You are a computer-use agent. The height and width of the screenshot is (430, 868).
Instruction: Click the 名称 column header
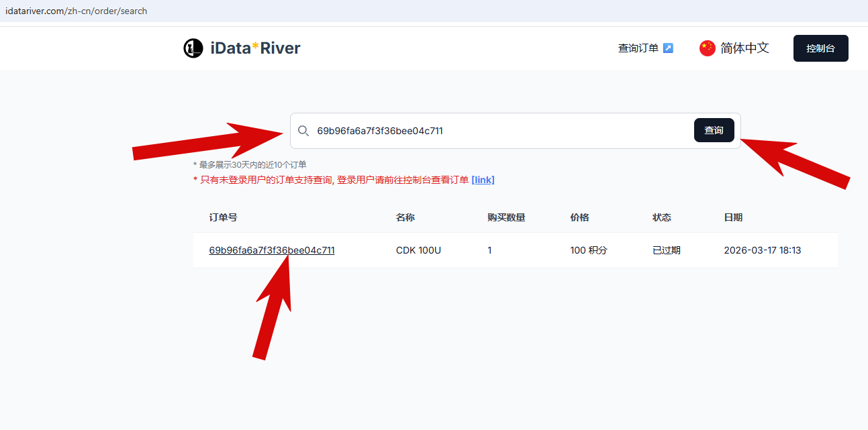point(405,217)
